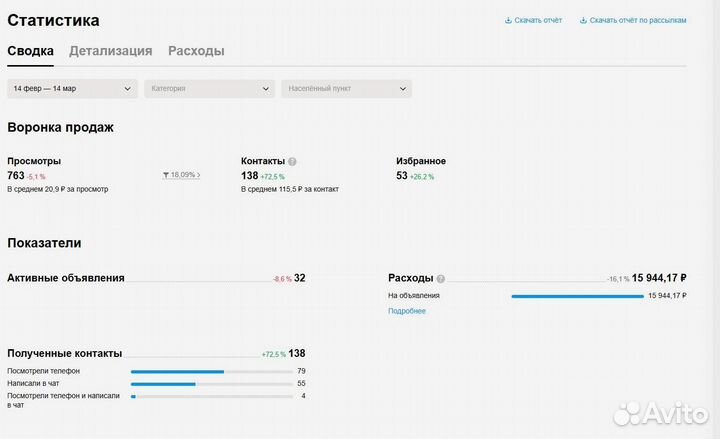Image resolution: width=720 pixels, height=439 pixels.
Task: Click the Активные объявления count 32
Action: [x=300, y=278]
